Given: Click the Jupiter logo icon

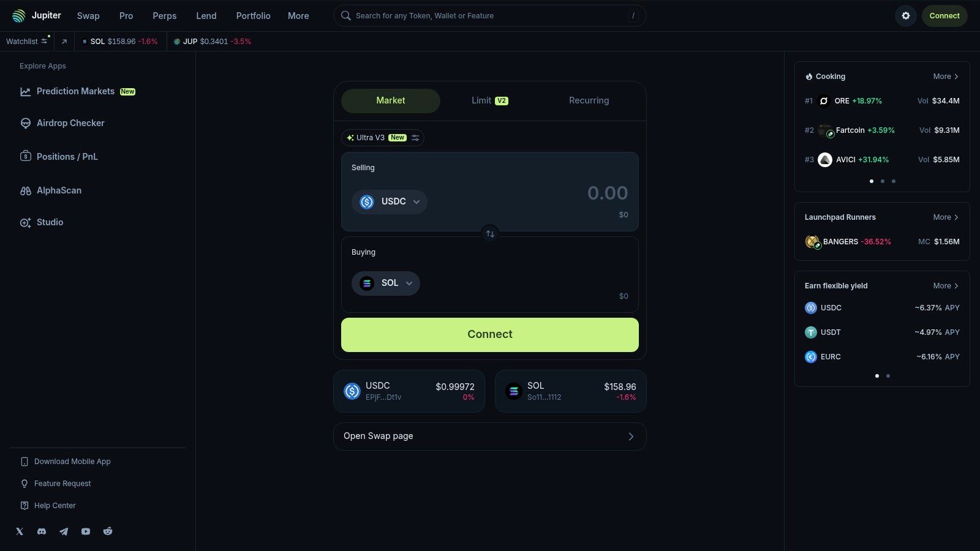Looking at the screenshot, I should click(19, 16).
